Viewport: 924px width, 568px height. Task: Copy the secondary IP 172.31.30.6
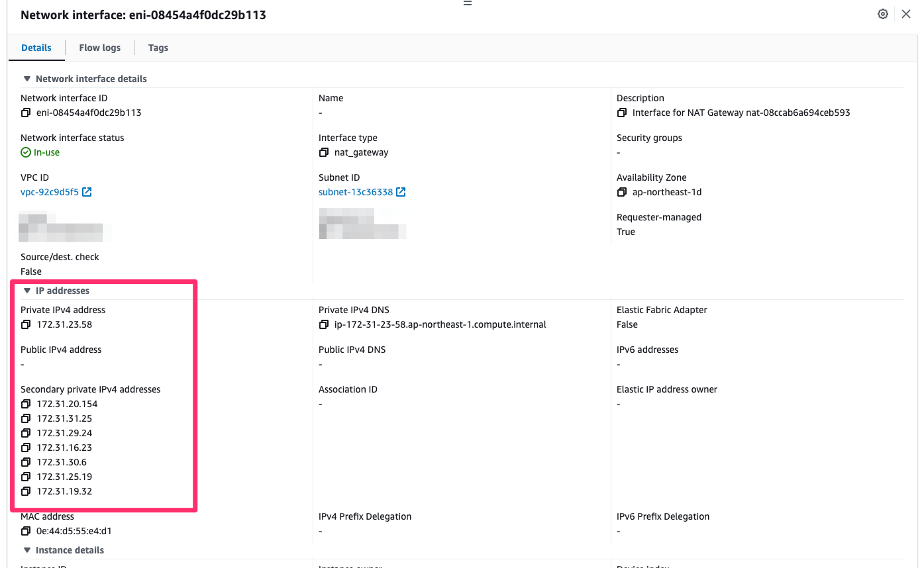[25, 462]
